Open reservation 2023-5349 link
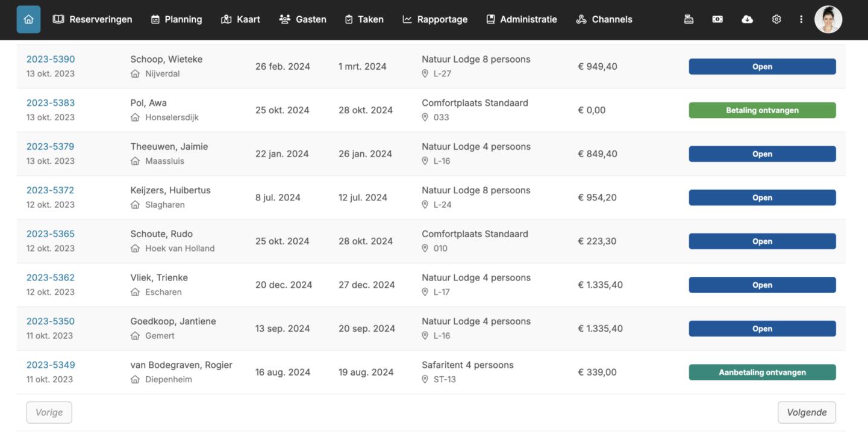The width and height of the screenshot is (868, 443). tap(51, 365)
